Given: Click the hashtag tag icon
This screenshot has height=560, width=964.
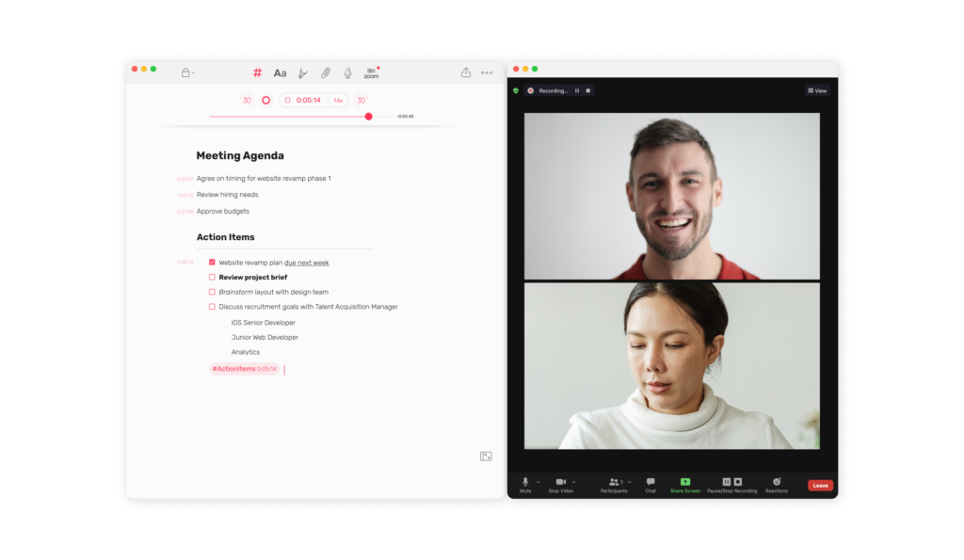Looking at the screenshot, I should point(258,72).
